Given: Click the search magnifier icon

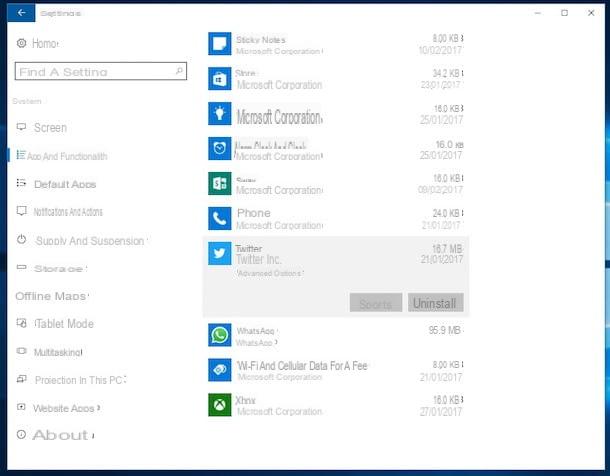Looking at the screenshot, I should click(x=179, y=71).
